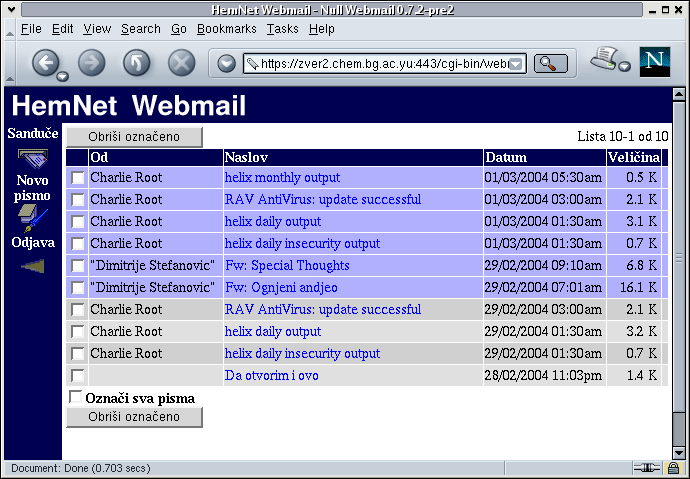Expand the Back button history arrow
The image size is (690, 479).
(63, 76)
